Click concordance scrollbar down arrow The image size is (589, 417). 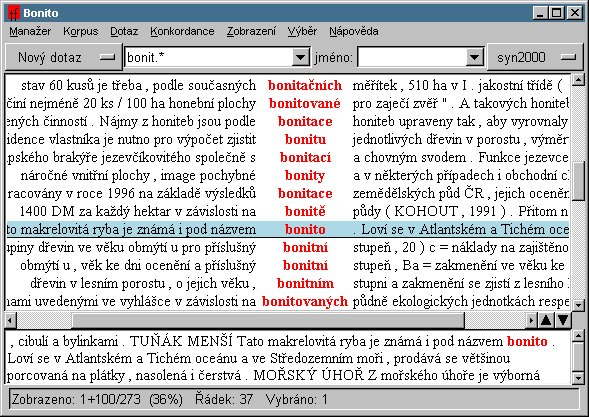point(578,305)
